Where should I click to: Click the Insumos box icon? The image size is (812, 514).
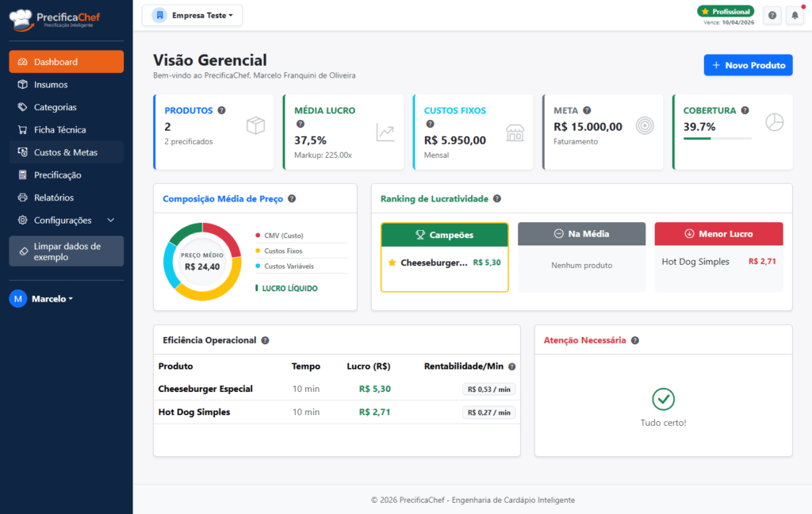pos(22,84)
